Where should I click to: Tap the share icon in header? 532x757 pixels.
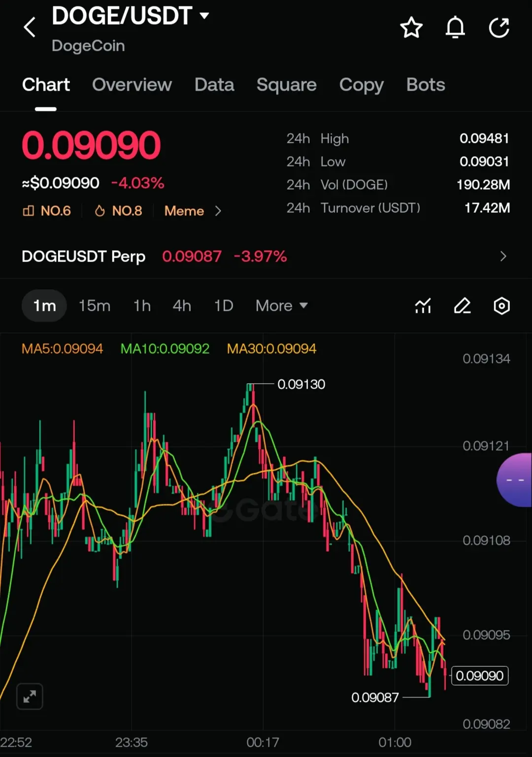pos(499,28)
